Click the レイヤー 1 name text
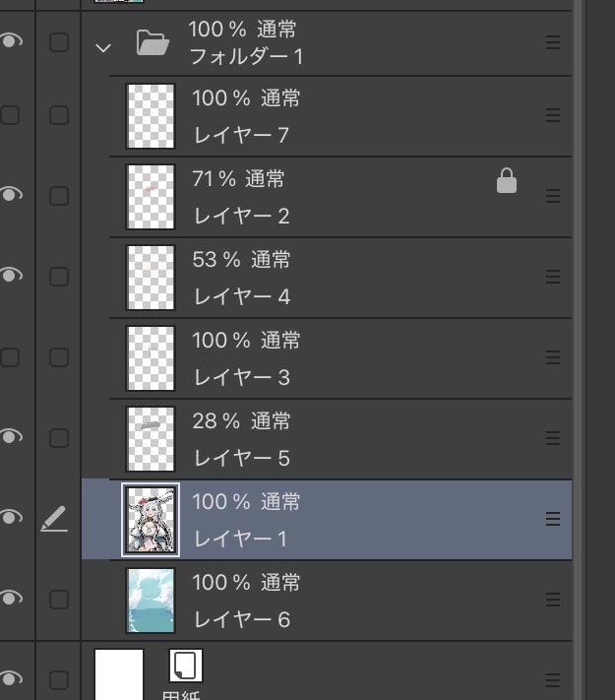This screenshot has width=615, height=700. click(x=240, y=539)
